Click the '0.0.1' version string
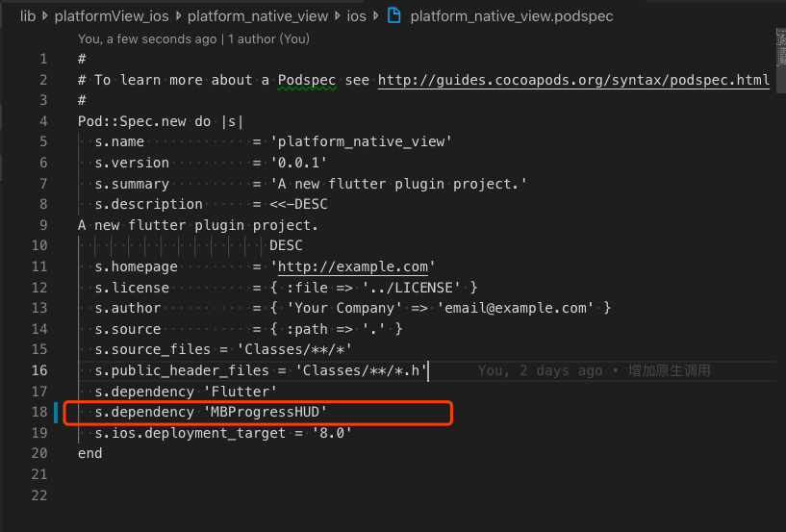 (299, 163)
